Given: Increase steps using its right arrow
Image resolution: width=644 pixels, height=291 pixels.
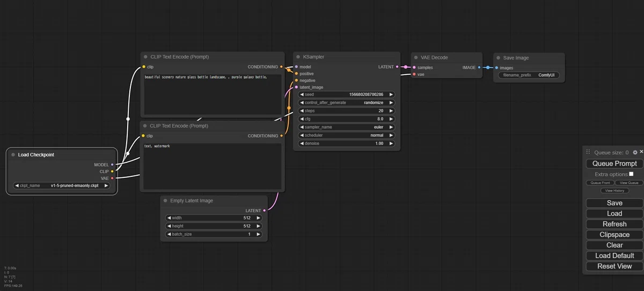Looking at the screenshot, I should [391, 111].
